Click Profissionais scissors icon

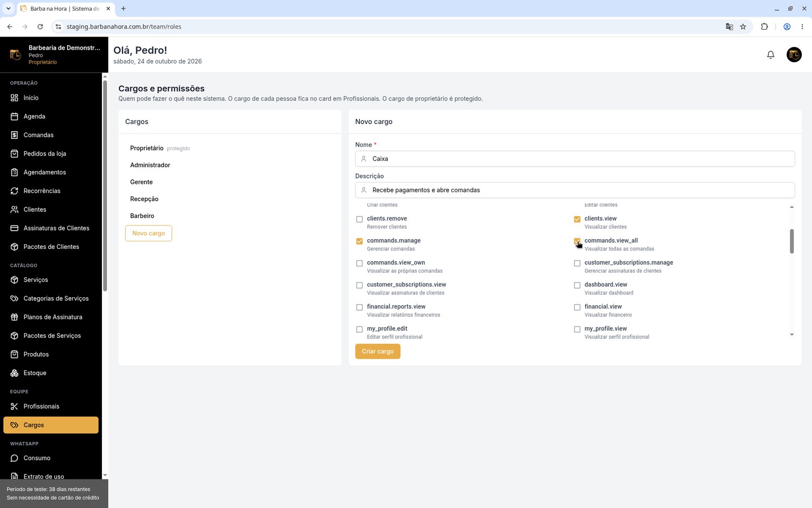pos(14,406)
